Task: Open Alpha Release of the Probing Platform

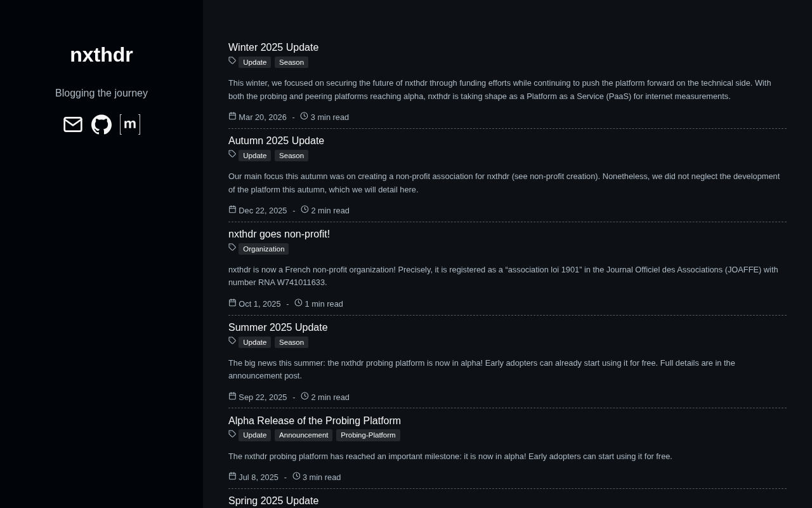Action: click(315, 421)
